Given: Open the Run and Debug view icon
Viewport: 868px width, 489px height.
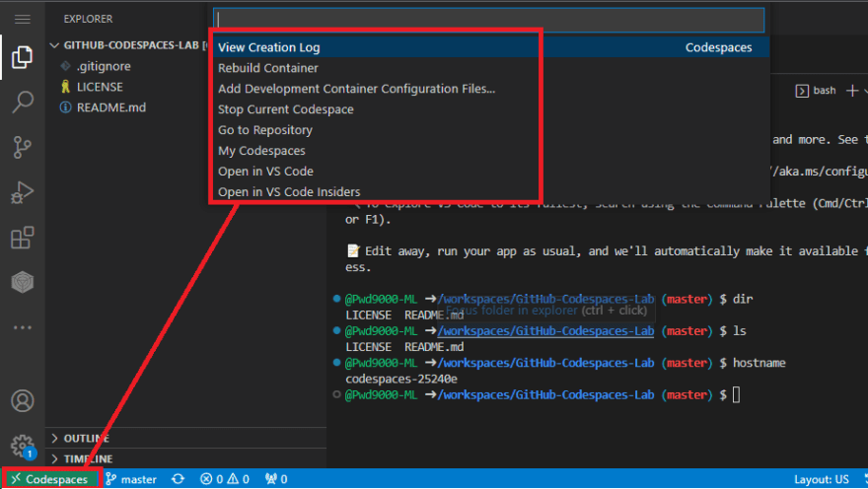Looking at the screenshot, I should [x=22, y=192].
